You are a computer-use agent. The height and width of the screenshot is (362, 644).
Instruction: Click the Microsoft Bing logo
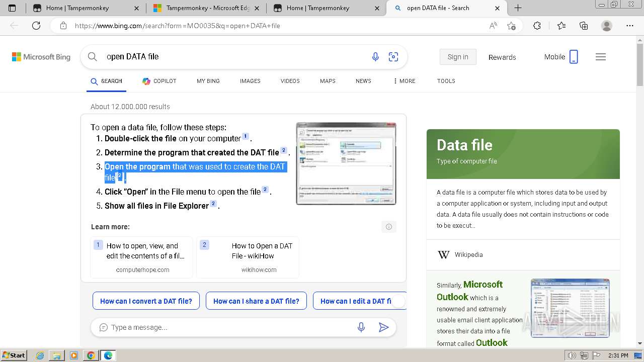pyautogui.click(x=41, y=57)
